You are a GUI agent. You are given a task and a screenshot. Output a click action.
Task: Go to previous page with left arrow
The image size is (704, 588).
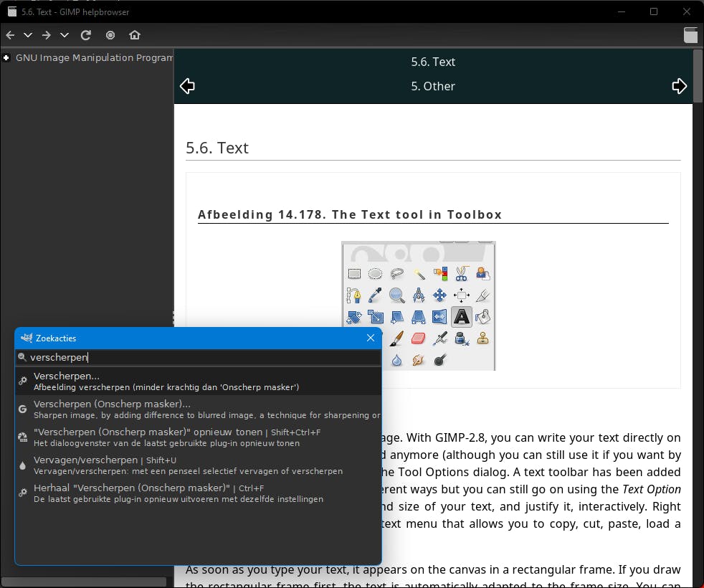187,86
